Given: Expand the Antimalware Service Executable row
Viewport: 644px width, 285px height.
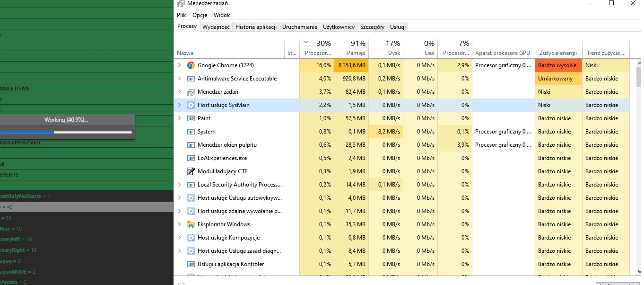Looking at the screenshot, I should pyautogui.click(x=179, y=79).
